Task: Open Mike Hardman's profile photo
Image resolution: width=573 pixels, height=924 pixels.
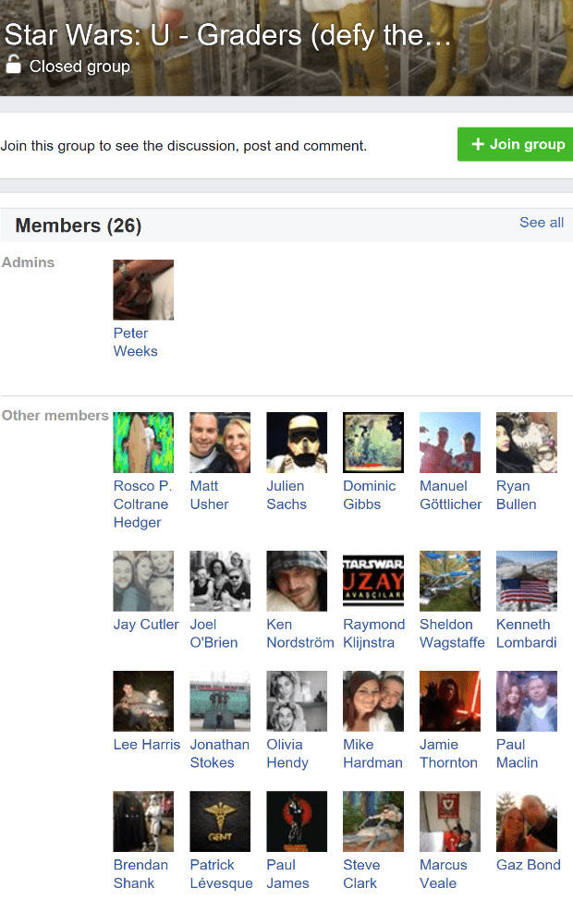Action: click(x=373, y=701)
